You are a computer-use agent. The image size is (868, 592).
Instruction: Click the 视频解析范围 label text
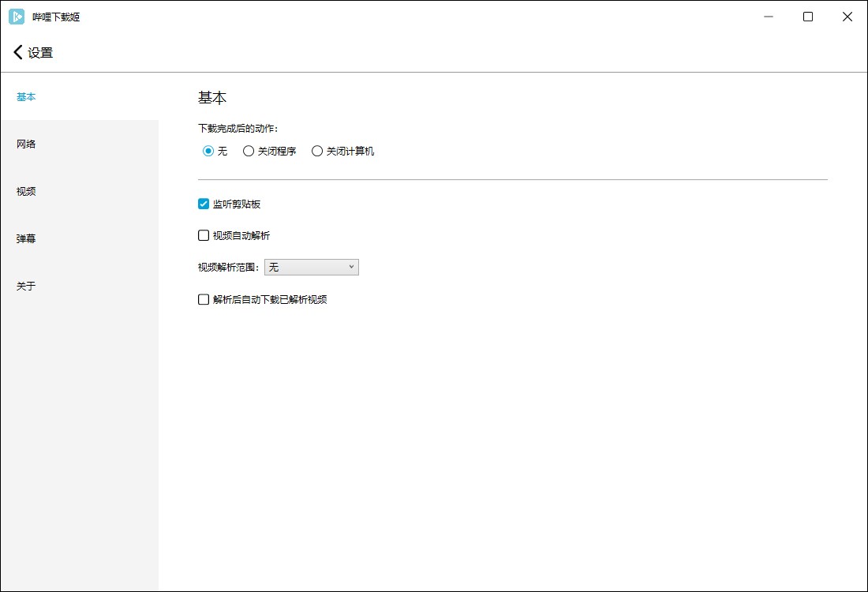tap(229, 268)
